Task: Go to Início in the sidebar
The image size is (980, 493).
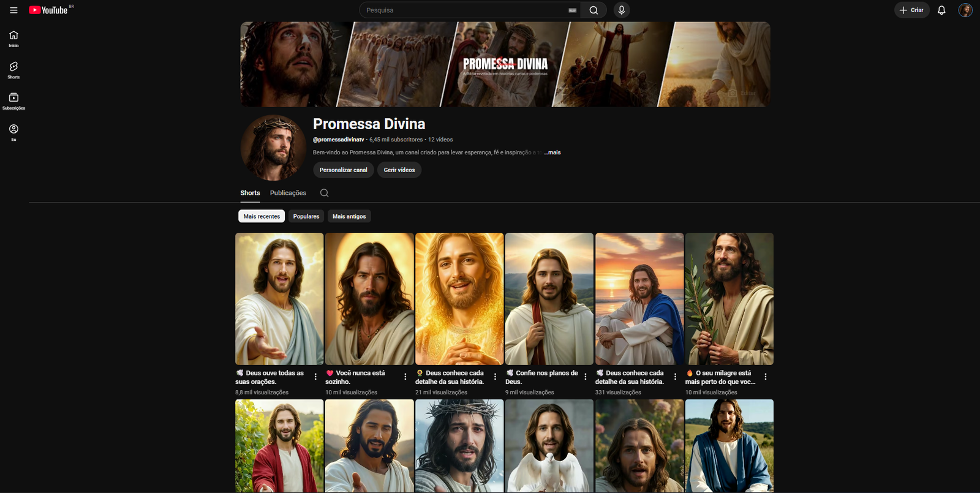Action: (13, 39)
